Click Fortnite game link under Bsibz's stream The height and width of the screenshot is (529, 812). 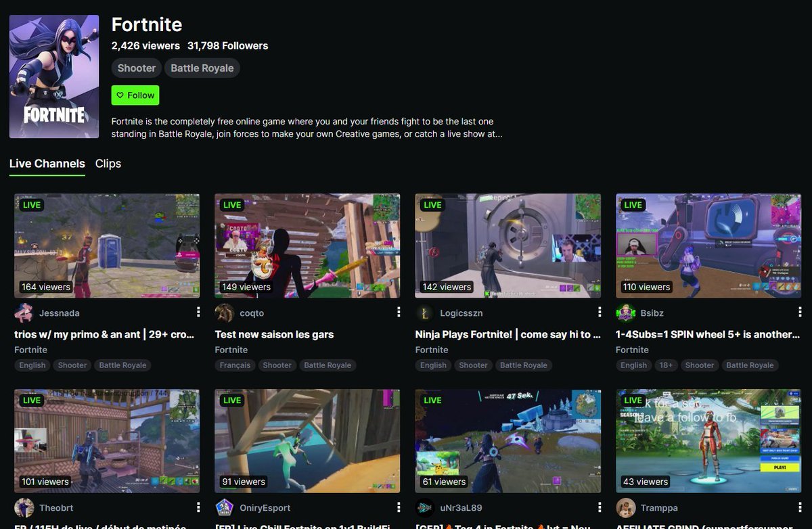pos(632,350)
